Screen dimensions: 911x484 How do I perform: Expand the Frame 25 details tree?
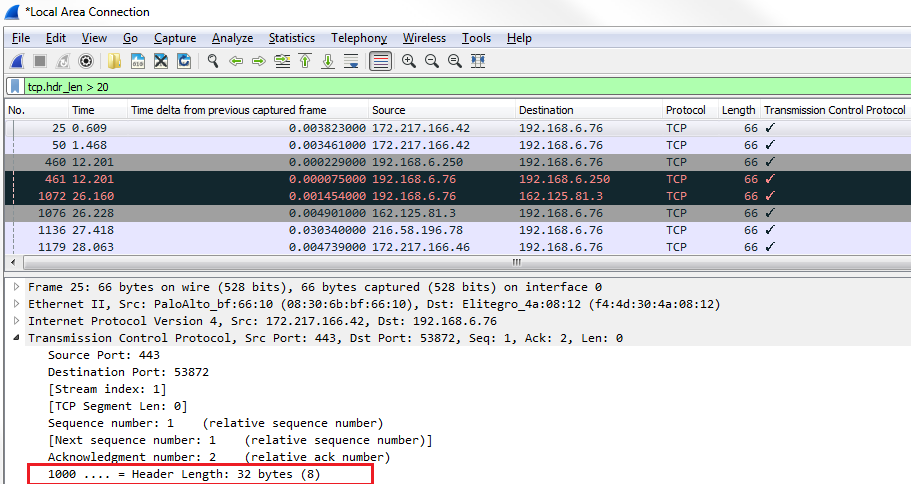[16, 288]
